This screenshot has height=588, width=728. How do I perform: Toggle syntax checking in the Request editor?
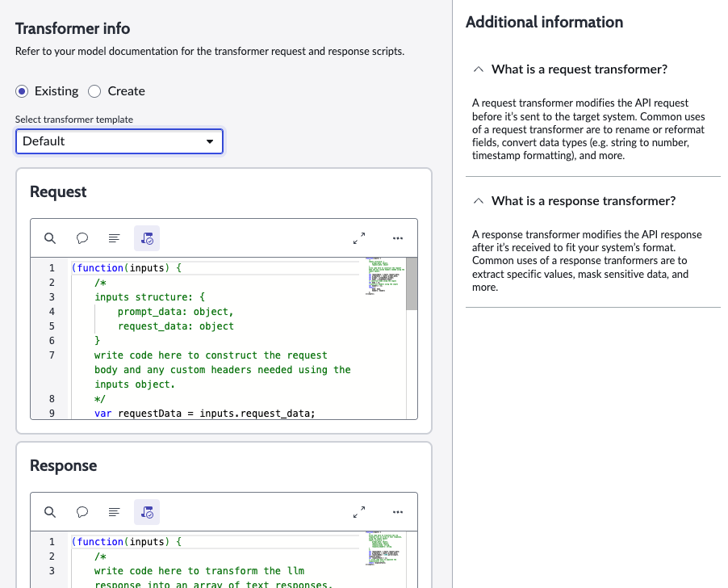click(147, 238)
